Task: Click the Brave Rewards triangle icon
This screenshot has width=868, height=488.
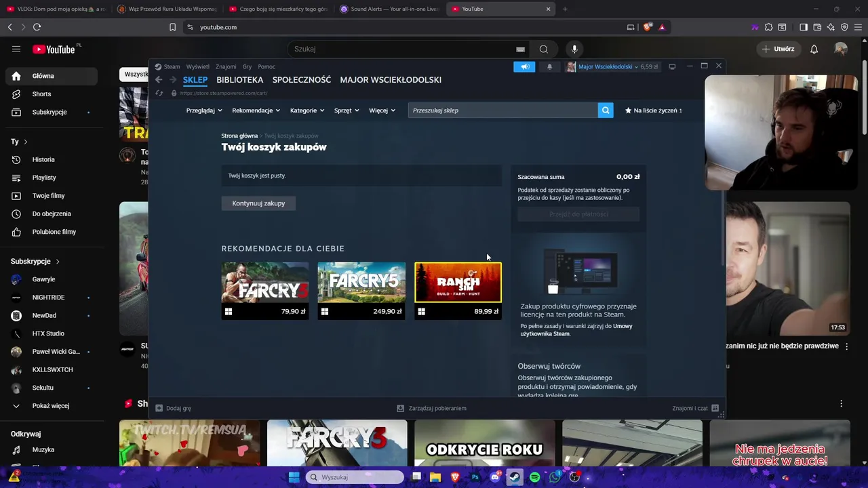Action: 662,27
